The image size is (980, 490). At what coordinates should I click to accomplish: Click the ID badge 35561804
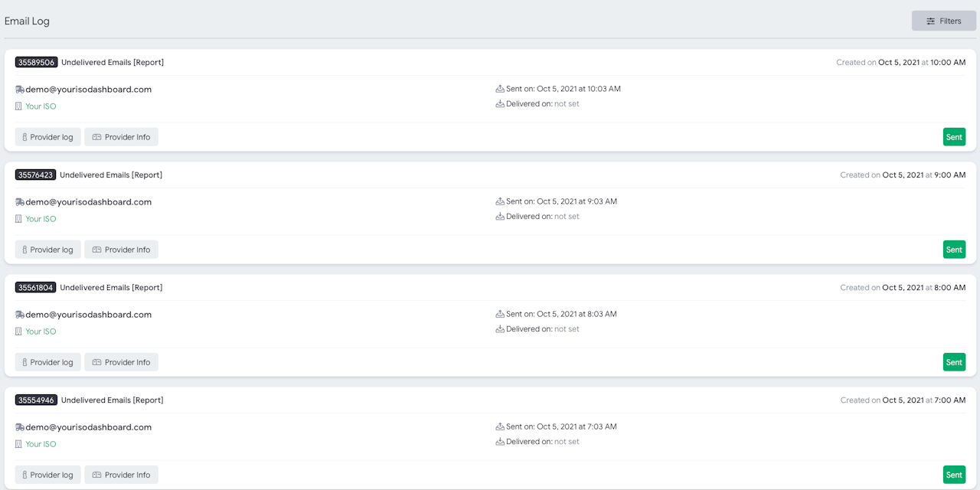(x=35, y=287)
